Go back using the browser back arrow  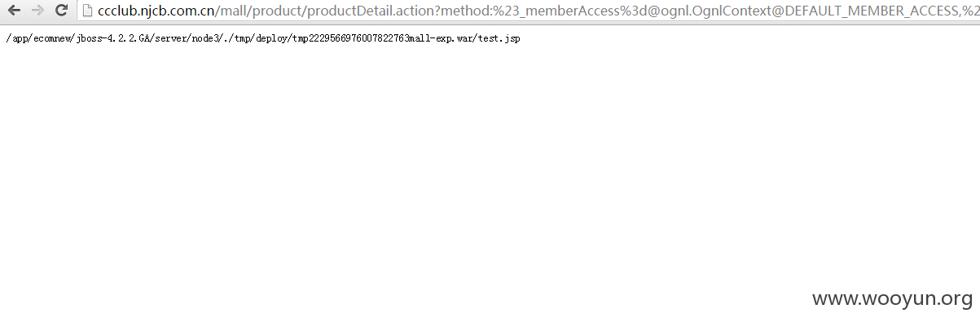click(14, 11)
